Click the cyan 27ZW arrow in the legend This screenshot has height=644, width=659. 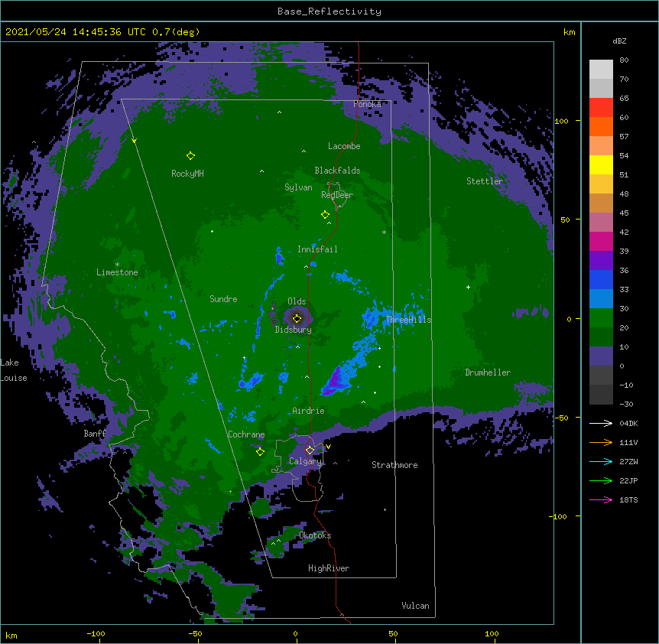click(x=601, y=461)
